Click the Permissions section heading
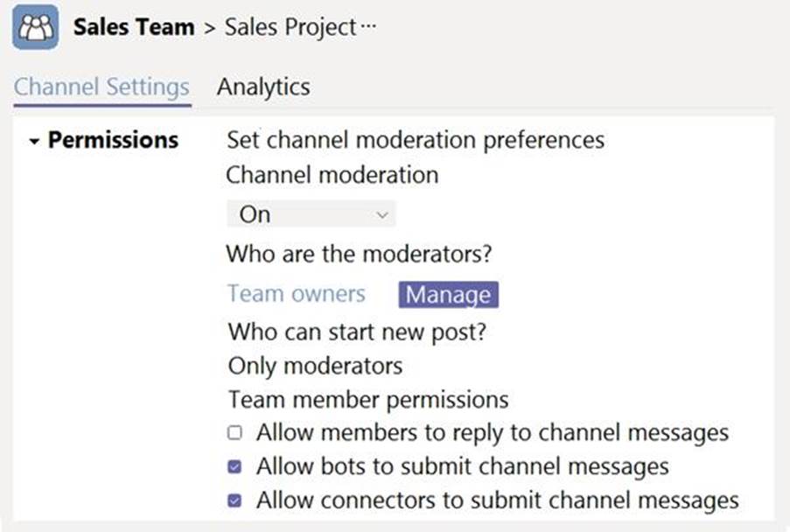790x532 pixels. pos(113,140)
